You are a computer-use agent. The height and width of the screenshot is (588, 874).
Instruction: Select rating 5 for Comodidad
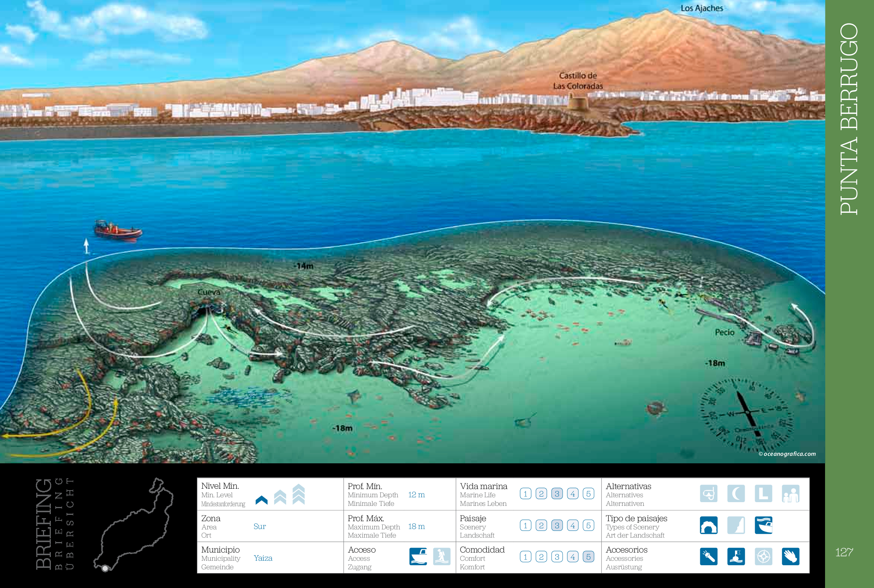[588, 557]
